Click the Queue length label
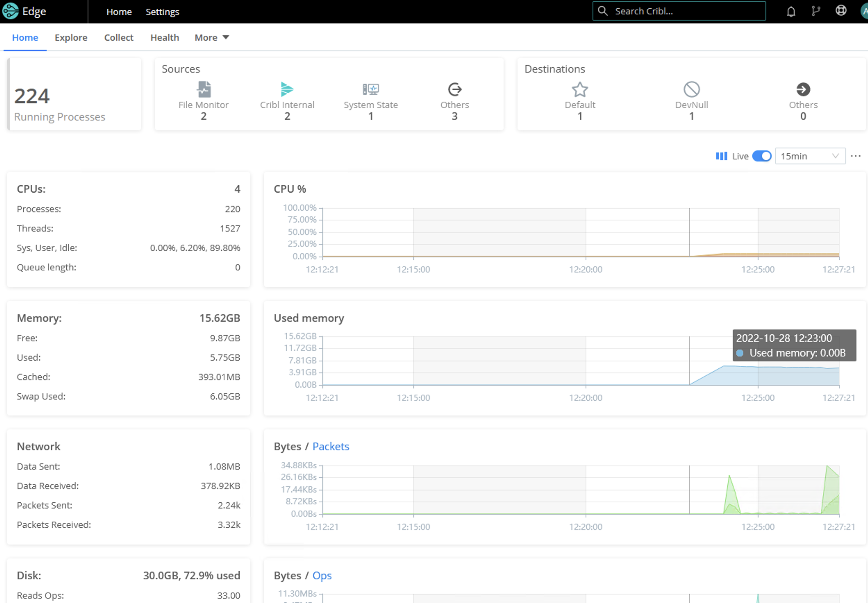The width and height of the screenshot is (868, 603). pos(47,267)
